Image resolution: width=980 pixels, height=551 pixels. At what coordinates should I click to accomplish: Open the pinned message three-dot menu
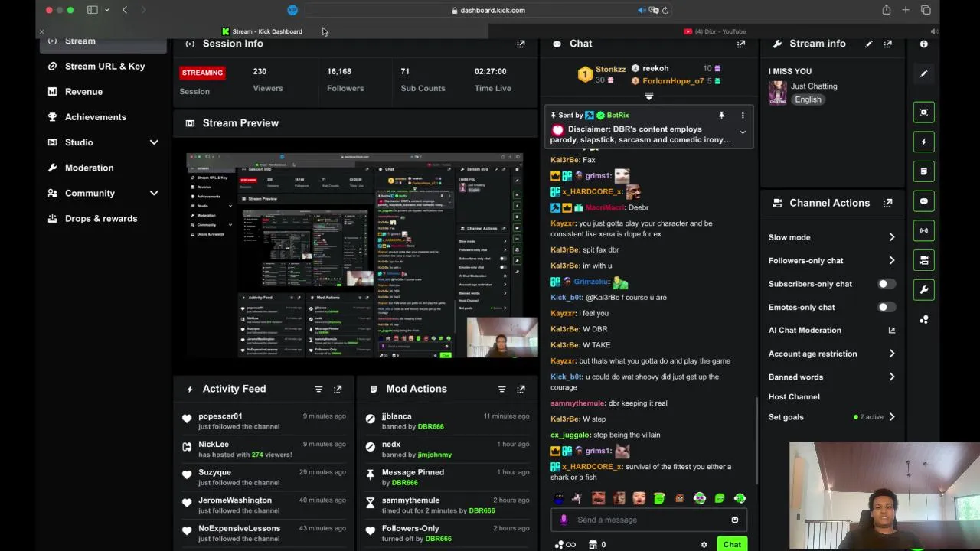click(x=742, y=116)
